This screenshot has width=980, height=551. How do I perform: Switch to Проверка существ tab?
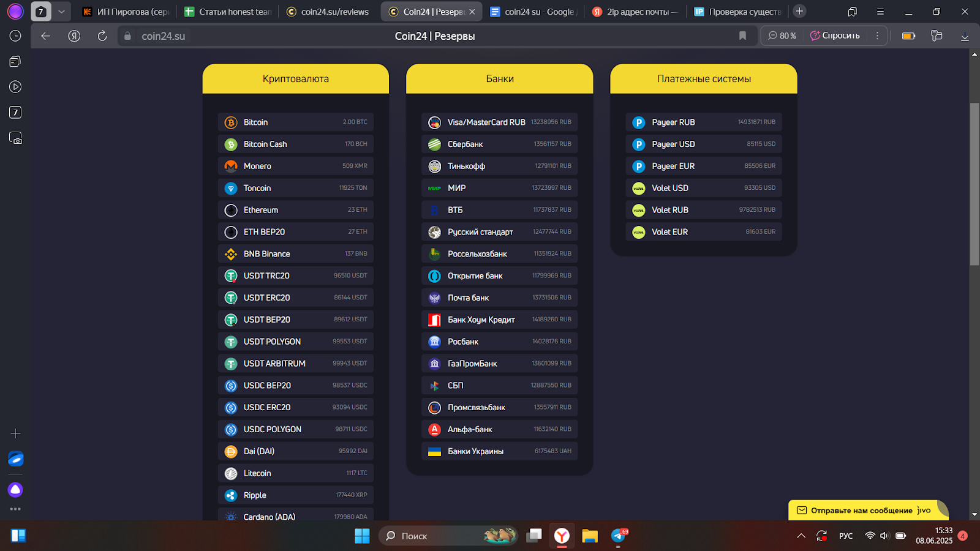pyautogui.click(x=737, y=12)
